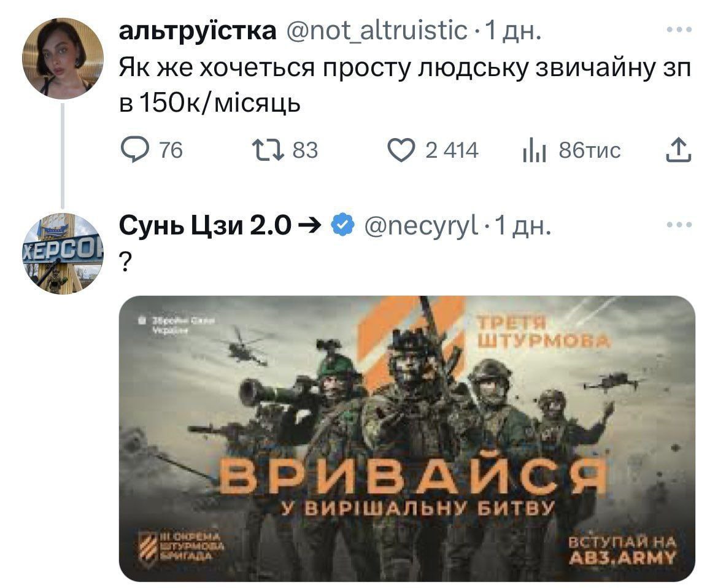Click the 83 reposts count
This screenshot has height=588, width=718.
click(x=305, y=150)
